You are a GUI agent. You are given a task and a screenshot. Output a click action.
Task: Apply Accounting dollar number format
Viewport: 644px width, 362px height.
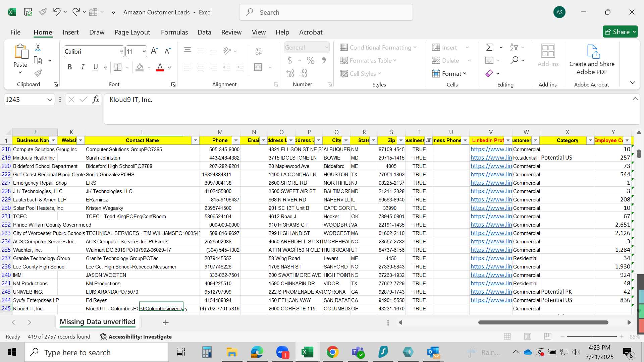(x=290, y=60)
